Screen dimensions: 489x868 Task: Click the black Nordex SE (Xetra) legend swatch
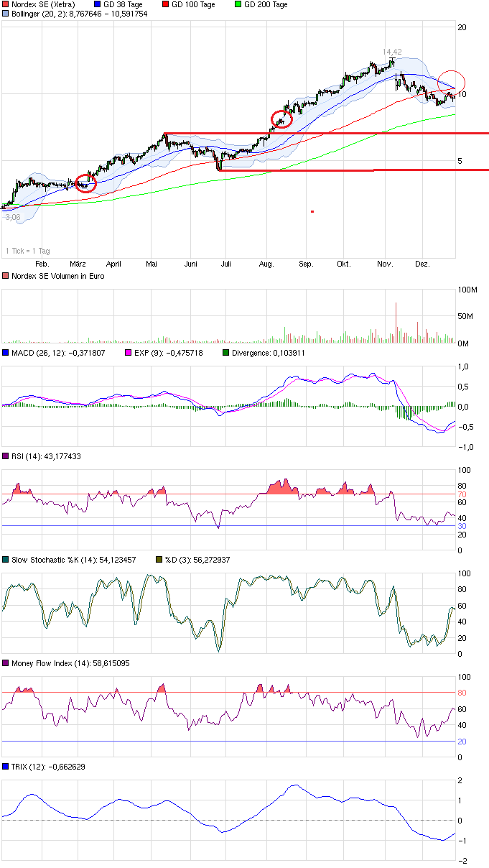(6, 4)
